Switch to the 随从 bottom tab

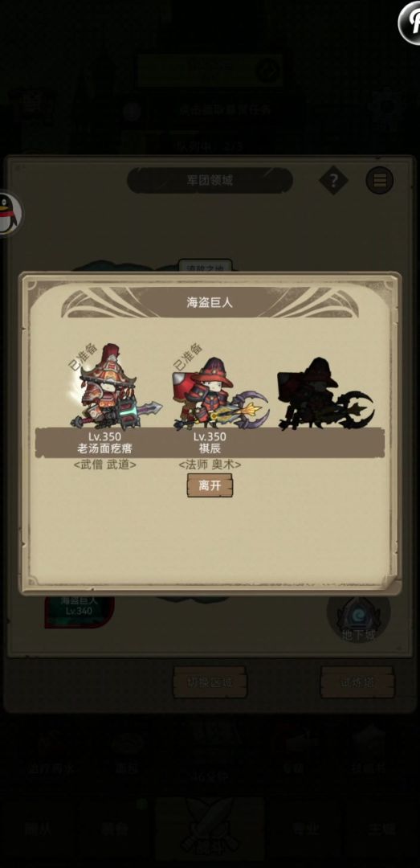pyautogui.click(x=39, y=829)
